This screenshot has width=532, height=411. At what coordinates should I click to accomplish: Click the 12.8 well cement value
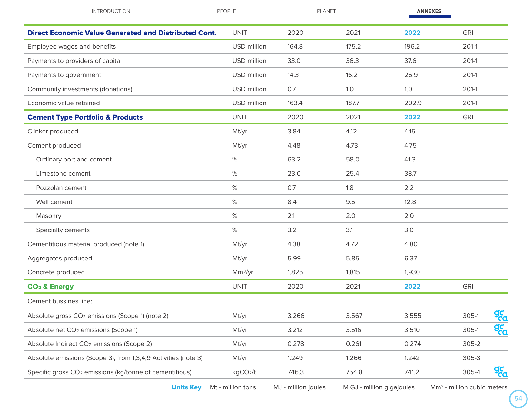(x=410, y=202)
